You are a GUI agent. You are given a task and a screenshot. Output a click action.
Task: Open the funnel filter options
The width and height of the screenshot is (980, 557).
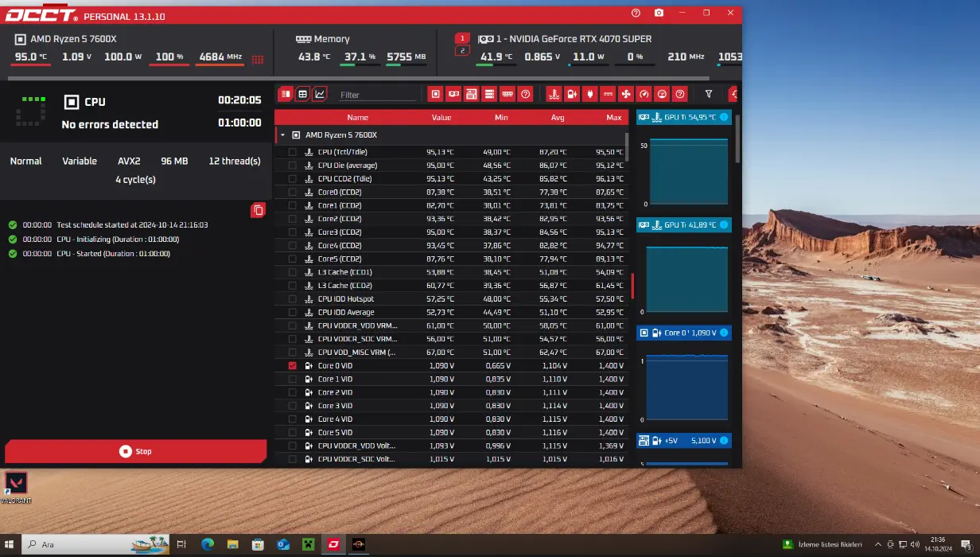pos(709,94)
